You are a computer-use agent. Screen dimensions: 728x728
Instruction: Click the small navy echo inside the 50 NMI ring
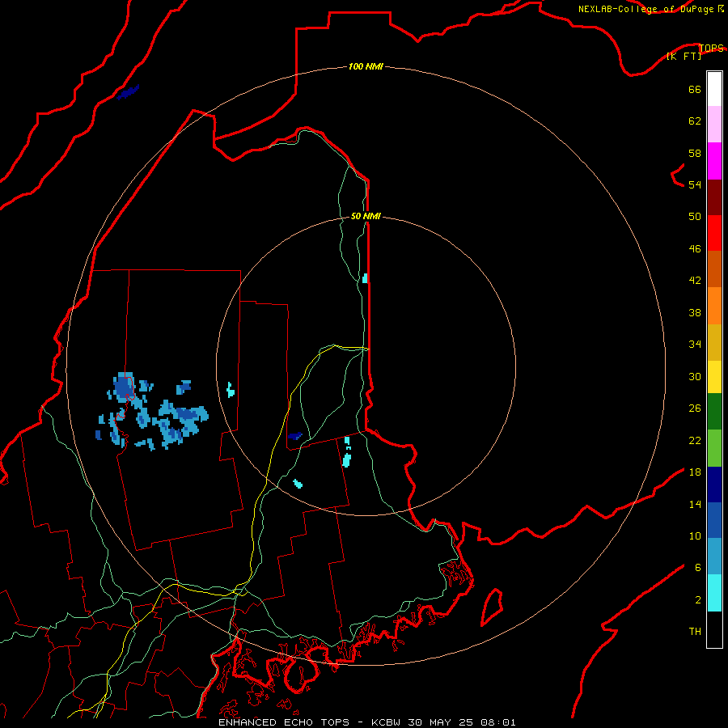point(294,436)
